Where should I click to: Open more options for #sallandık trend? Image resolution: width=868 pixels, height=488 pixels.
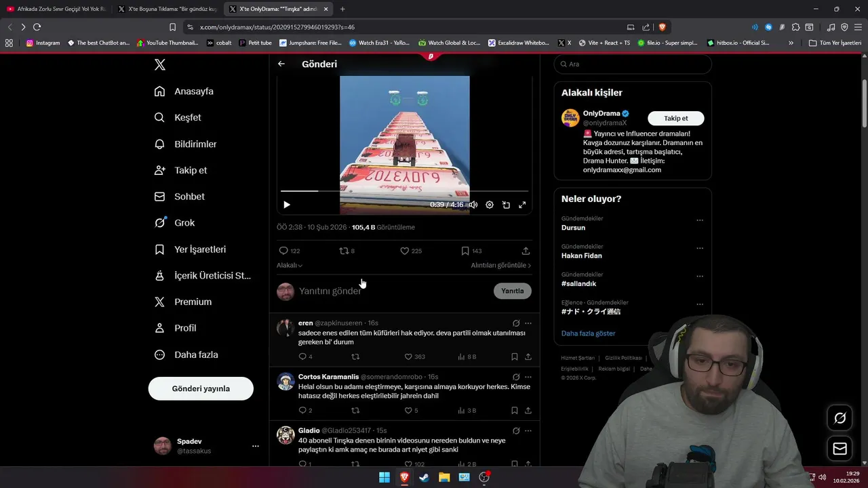tap(700, 277)
